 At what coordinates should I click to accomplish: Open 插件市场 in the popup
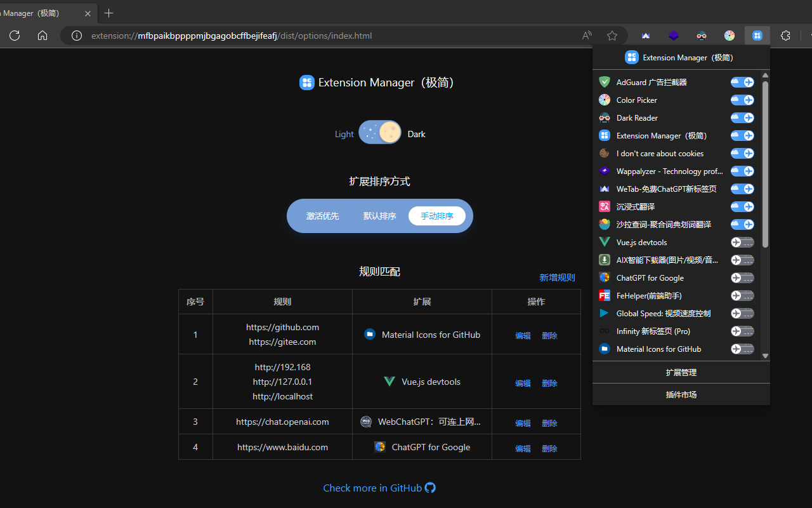[681, 394]
